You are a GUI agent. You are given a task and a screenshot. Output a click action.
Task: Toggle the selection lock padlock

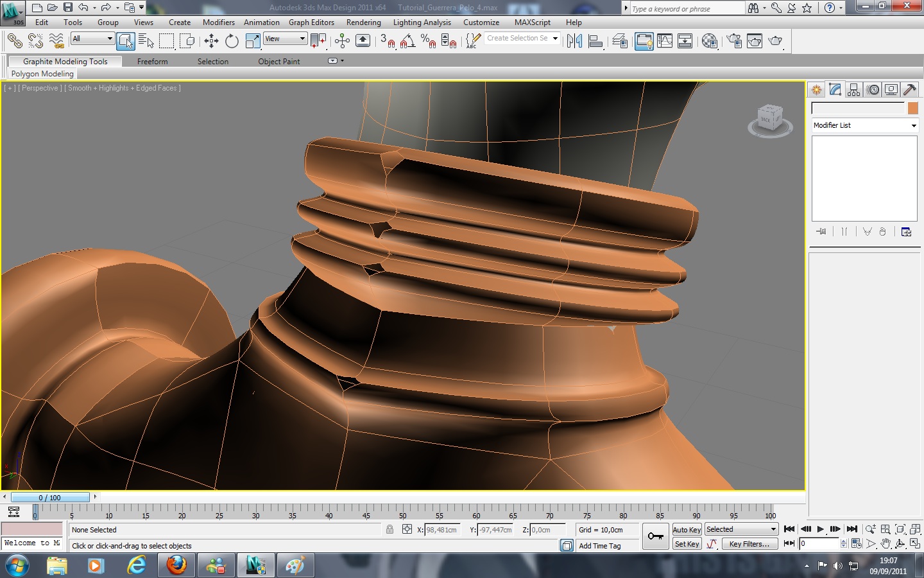389,530
